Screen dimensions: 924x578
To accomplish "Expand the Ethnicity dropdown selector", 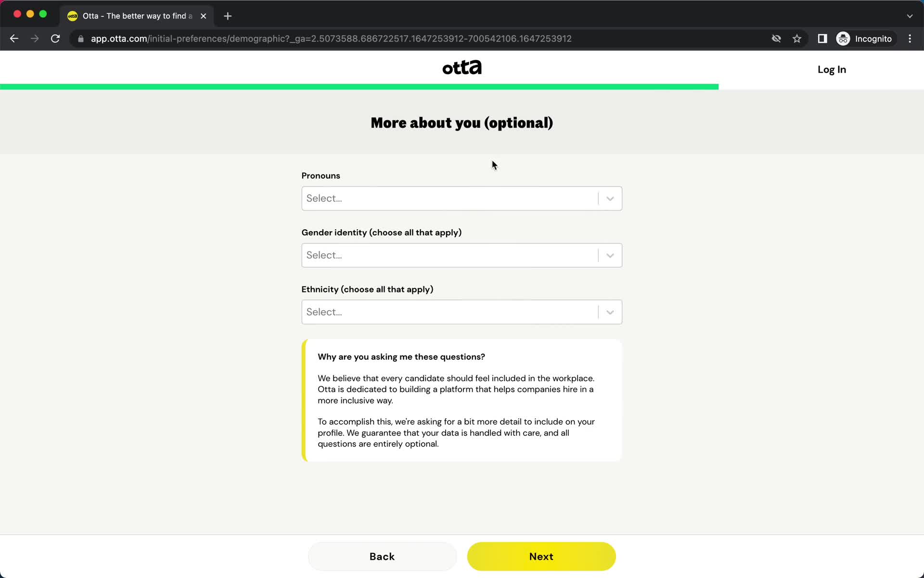I will click(x=461, y=312).
